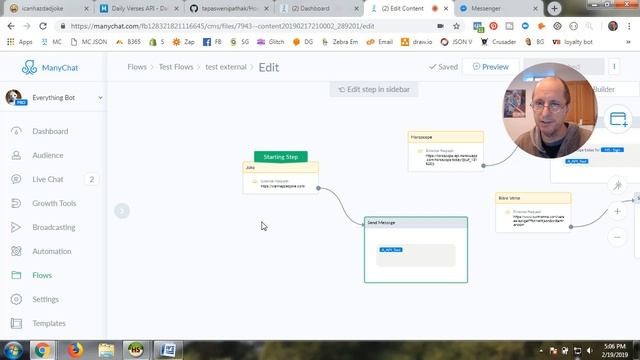
Task: Reload the current page
Action: click(43, 26)
